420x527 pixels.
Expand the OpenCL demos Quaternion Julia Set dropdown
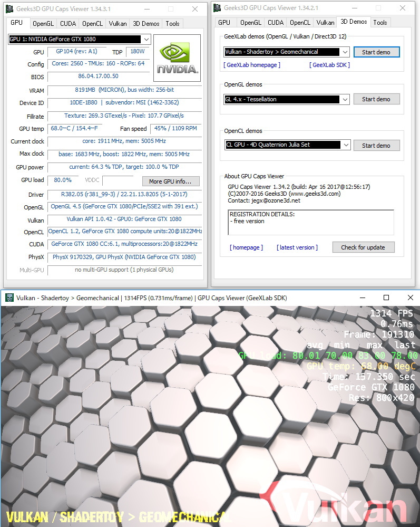tap(346, 145)
